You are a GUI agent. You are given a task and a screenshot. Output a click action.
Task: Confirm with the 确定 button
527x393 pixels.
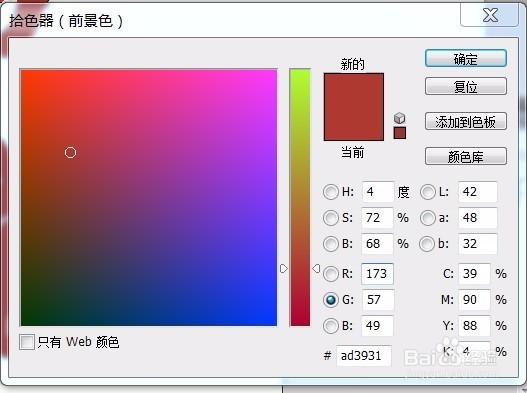(x=465, y=58)
